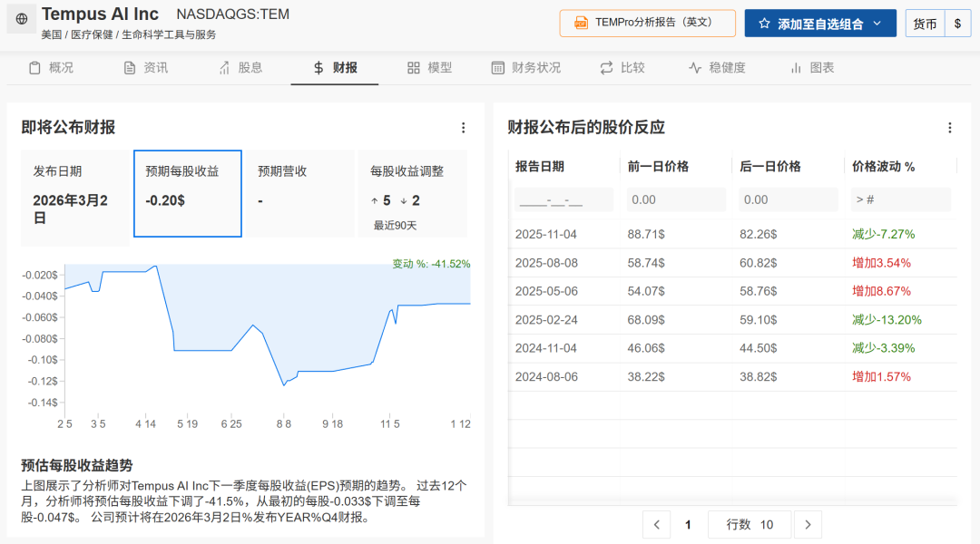This screenshot has height=544, width=980.
Task: Select the 模型 models tab
Action: click(429, 68)
